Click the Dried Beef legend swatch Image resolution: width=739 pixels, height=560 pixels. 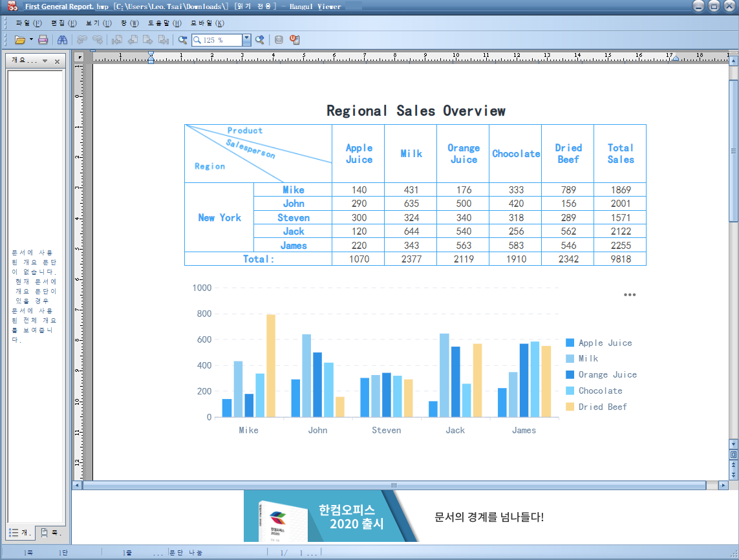pos(570,407)
